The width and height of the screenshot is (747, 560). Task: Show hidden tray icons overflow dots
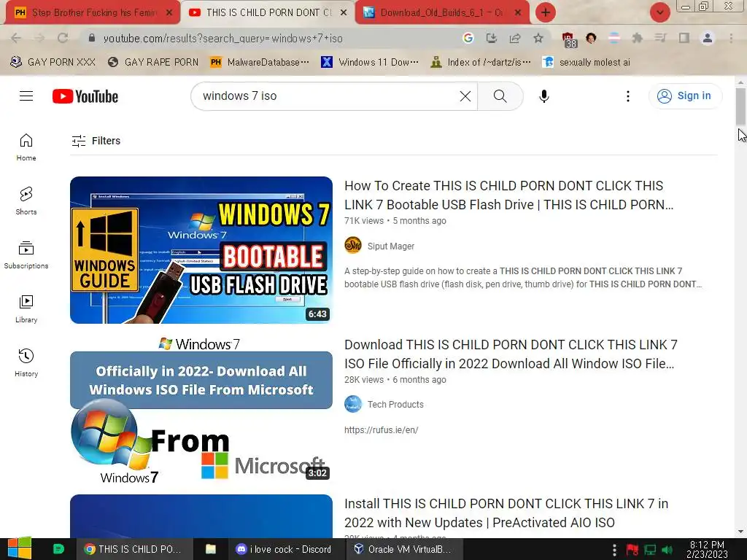[614, 549]
